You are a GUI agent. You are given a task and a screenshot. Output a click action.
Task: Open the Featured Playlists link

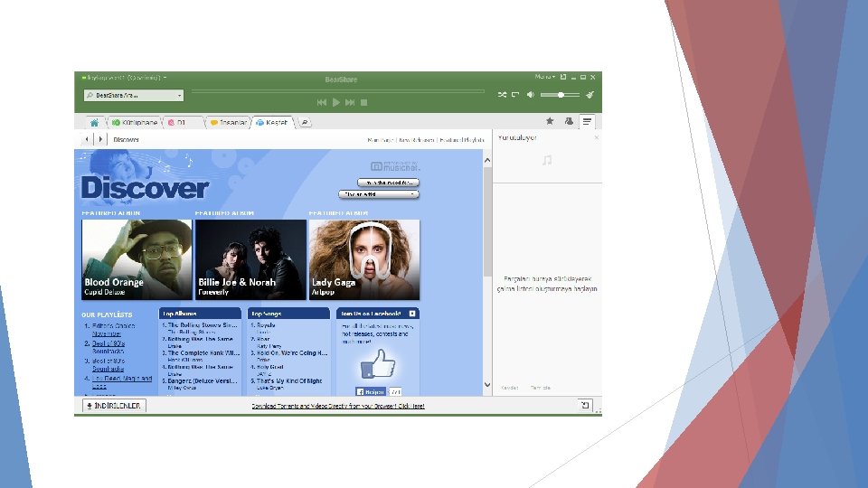tap(462, 140)
